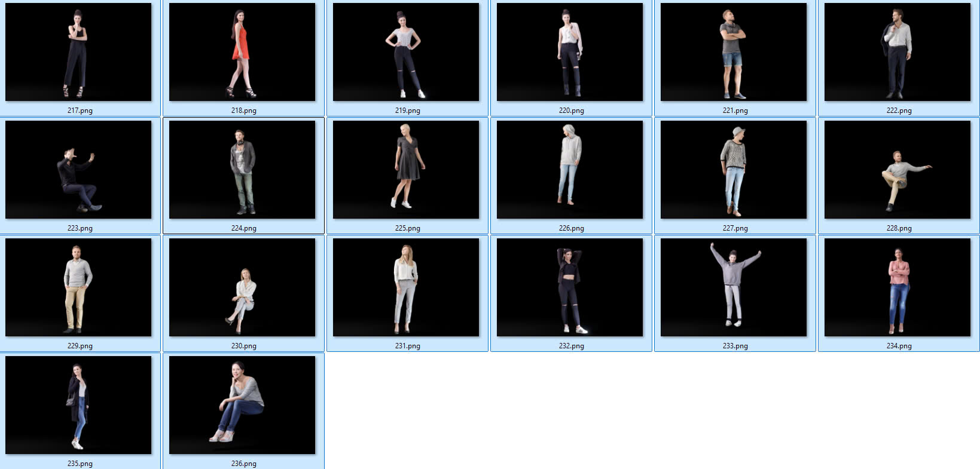Choose the 228.png sitting pose thumbnail

point(897,170)
